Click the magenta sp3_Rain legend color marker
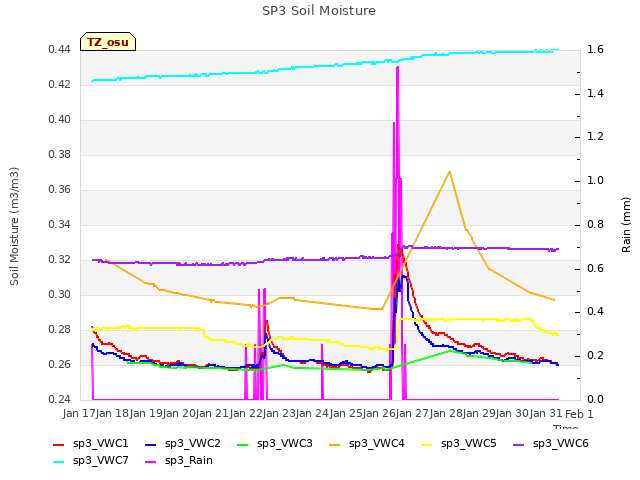The height and width of the screenshot is (480, 640). [151, 462]
